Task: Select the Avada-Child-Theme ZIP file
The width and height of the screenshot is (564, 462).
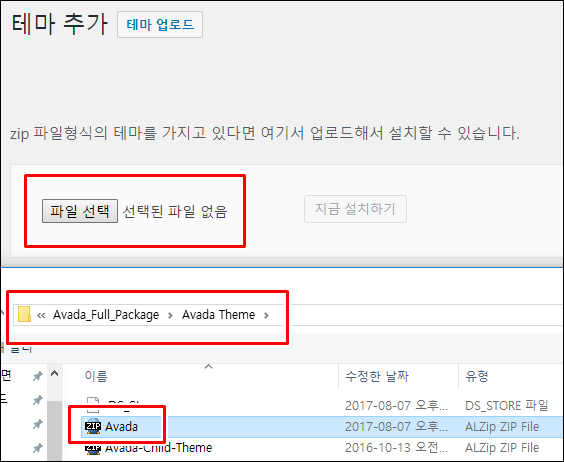Action: (x=158, y=448)
